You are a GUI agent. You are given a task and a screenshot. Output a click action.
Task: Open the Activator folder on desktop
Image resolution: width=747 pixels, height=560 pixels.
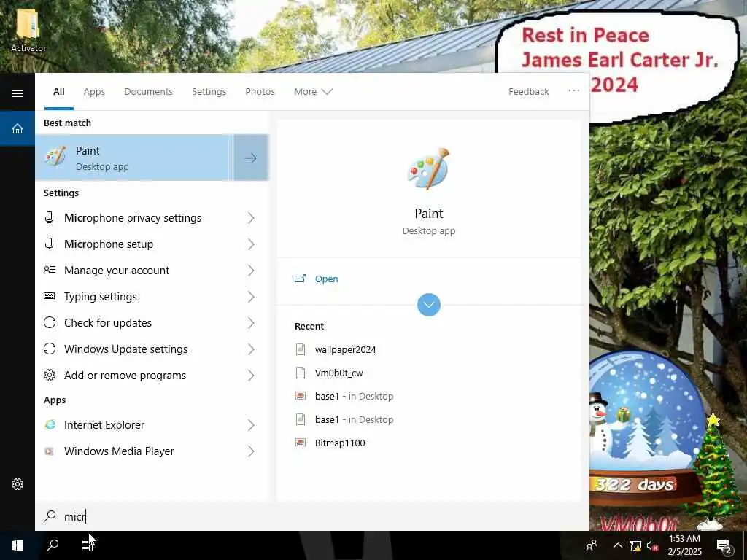(x=28, y=29)
